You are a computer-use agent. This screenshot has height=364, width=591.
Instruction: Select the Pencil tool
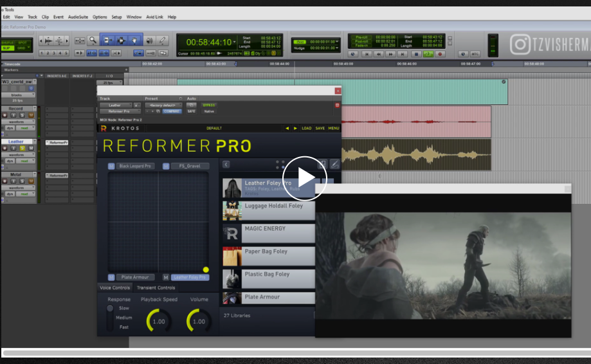pos(163,41)
